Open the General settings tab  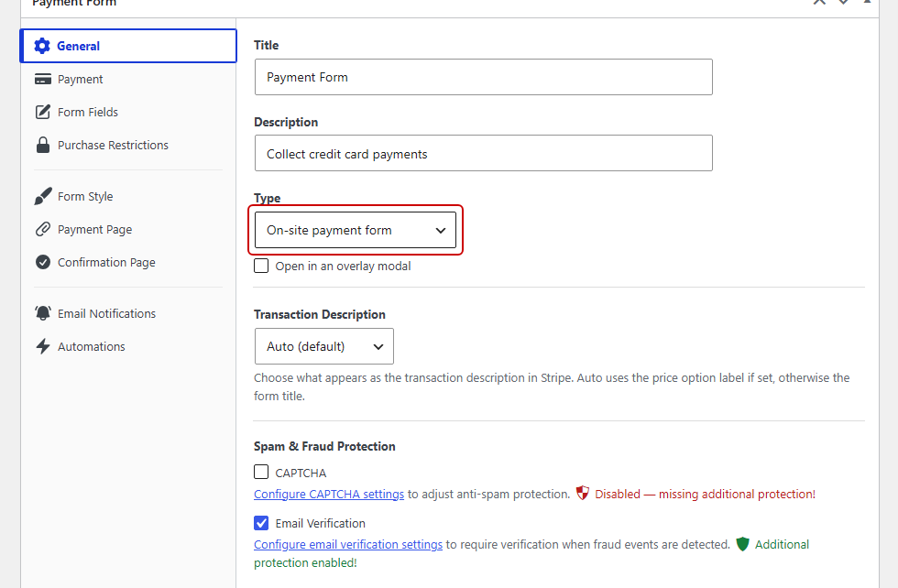pos(128,46)
